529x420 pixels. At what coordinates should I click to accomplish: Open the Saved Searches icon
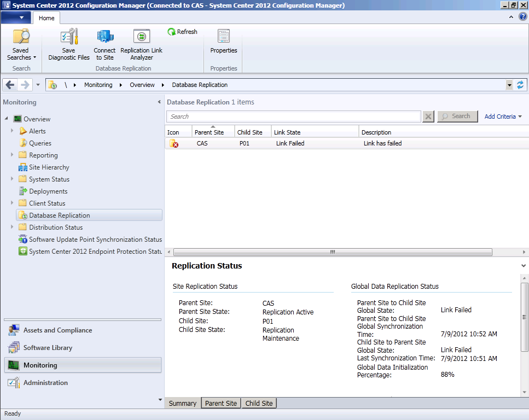[21, 37]
